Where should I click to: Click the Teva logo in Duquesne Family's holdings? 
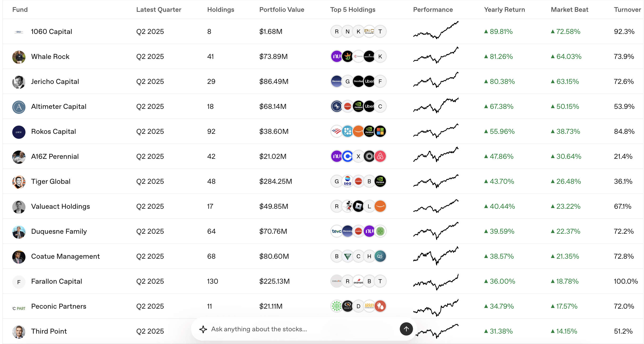pyautogui.click(x=337, y=231)
